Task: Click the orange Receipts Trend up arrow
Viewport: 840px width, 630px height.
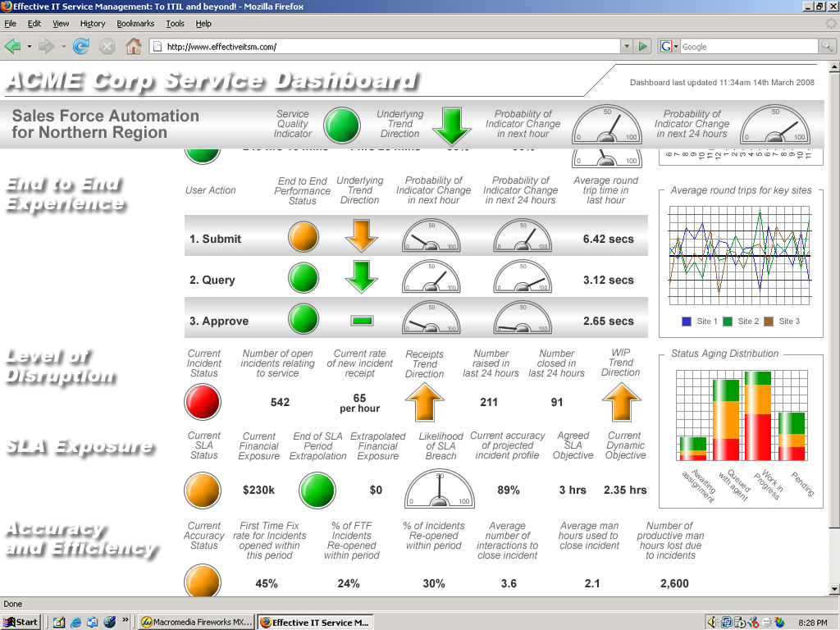Action: click(x=424, y=402)
